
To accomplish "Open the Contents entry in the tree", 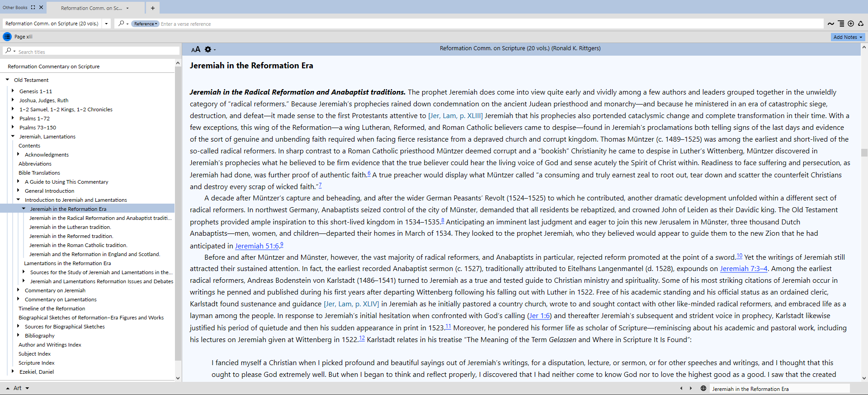I will tap(29, 146).
